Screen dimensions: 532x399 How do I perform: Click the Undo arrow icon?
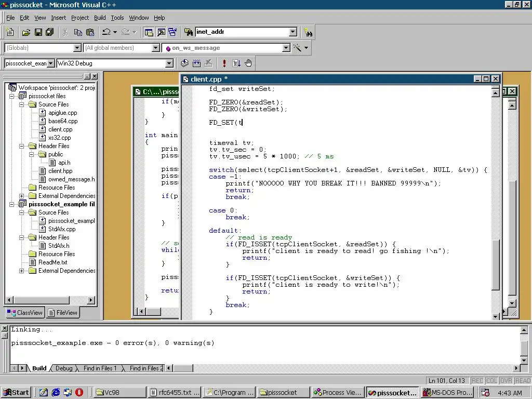106,32
